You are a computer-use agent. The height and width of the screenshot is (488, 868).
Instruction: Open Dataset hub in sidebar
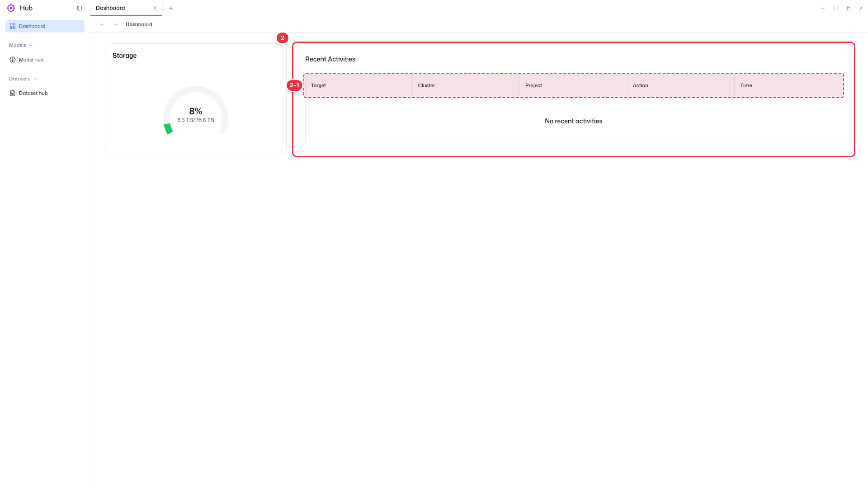(x=45, y=93)
